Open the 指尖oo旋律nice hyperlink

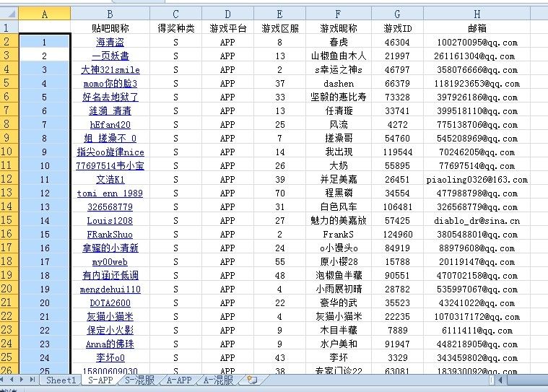point(110,152)
